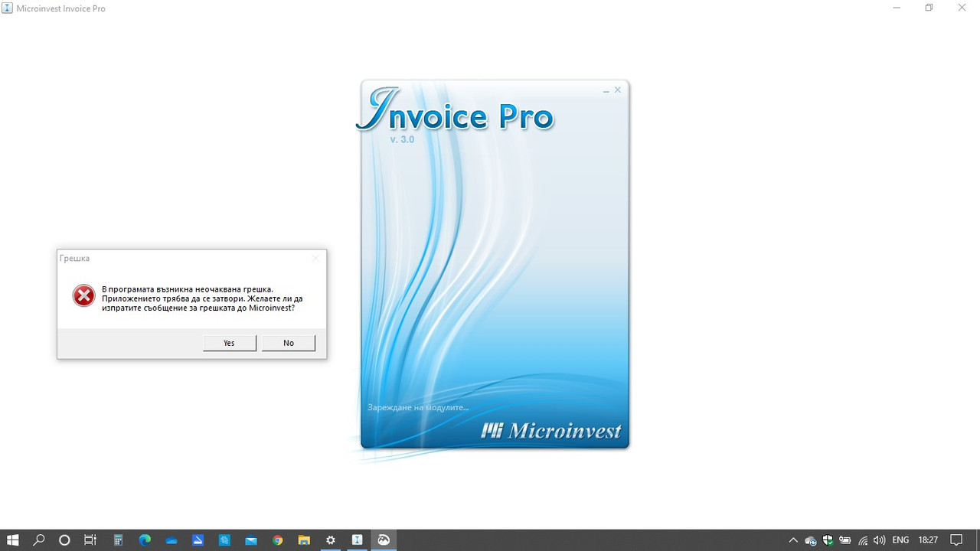Click the Microinvest Invoice Pro title bar icon
Screen dimensions: 980x551
click(x=8, y=8)
